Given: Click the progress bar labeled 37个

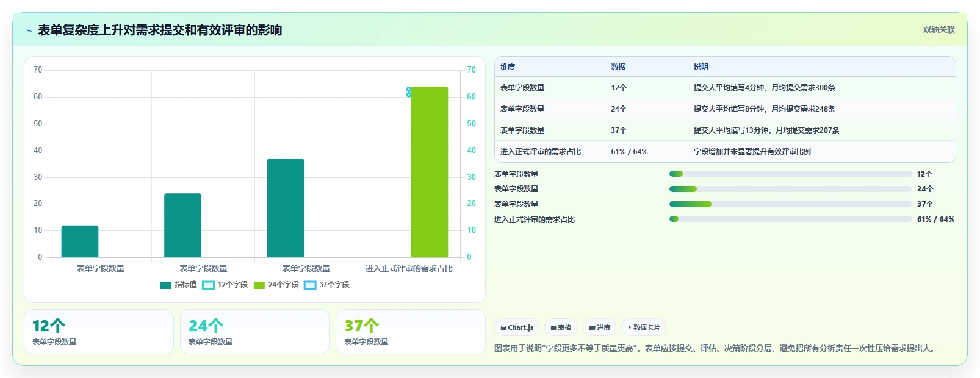Looking at the screenshot, I should pyautogui.click(x=790, y=204).
